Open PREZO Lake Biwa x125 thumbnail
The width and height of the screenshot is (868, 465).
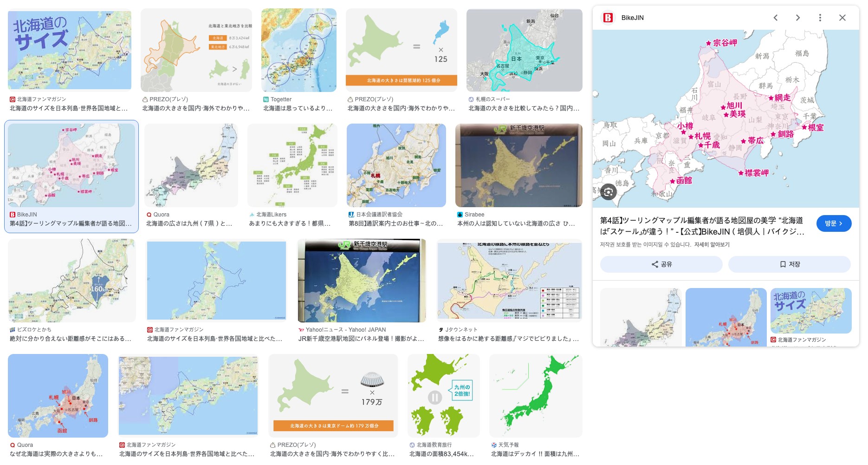[x=402, y=50]
